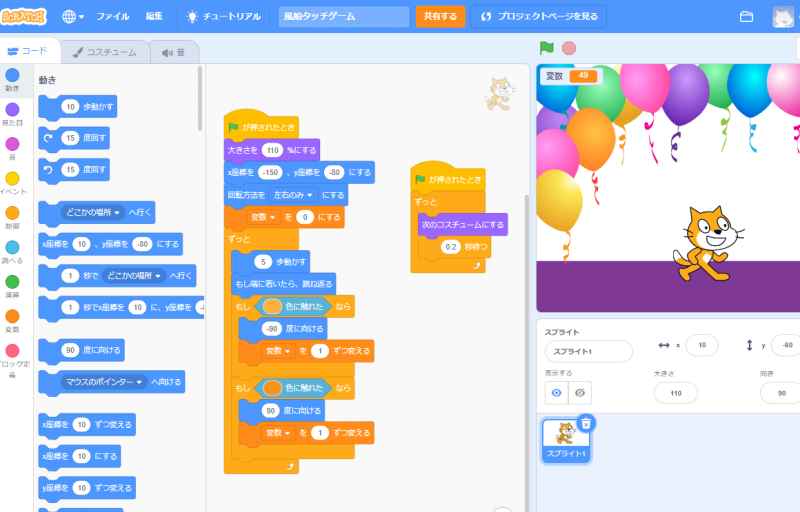Image resolution: width=800 pixels, height=512 pixels.
Task: Switch to the コスチューム tab
Action: [x=105, y=52]
